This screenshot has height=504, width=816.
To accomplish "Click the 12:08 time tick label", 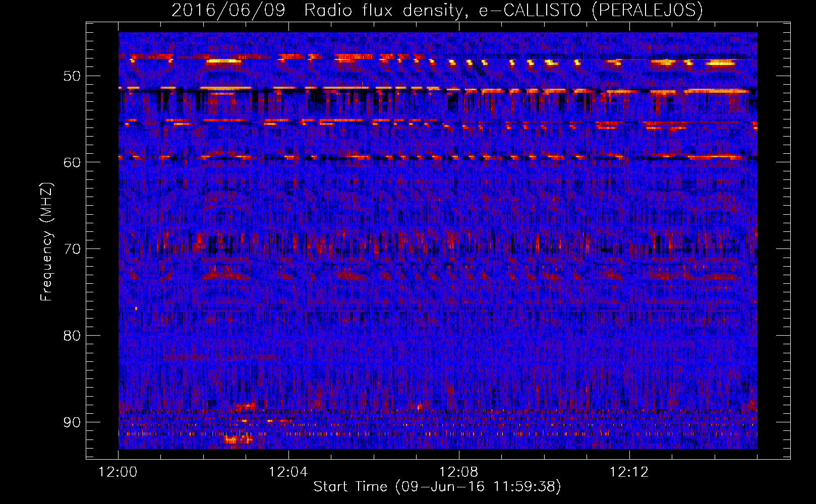I will coord(459,472).
